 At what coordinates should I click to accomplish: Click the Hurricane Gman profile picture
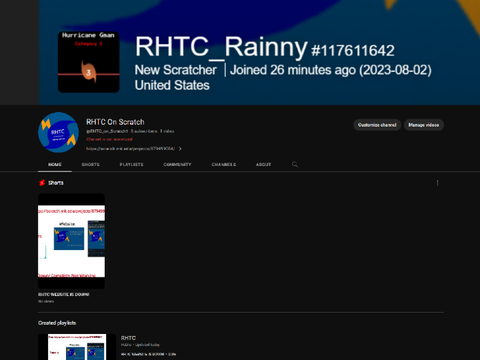[x=89, y=62]
